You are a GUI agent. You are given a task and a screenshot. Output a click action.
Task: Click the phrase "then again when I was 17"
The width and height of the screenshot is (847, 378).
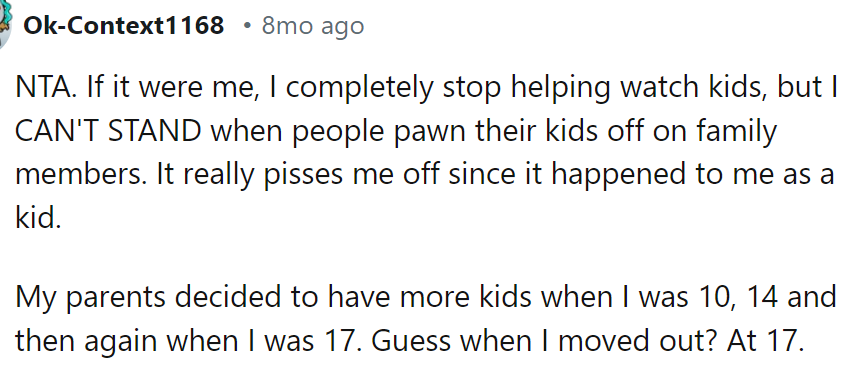tap(186, 341)
